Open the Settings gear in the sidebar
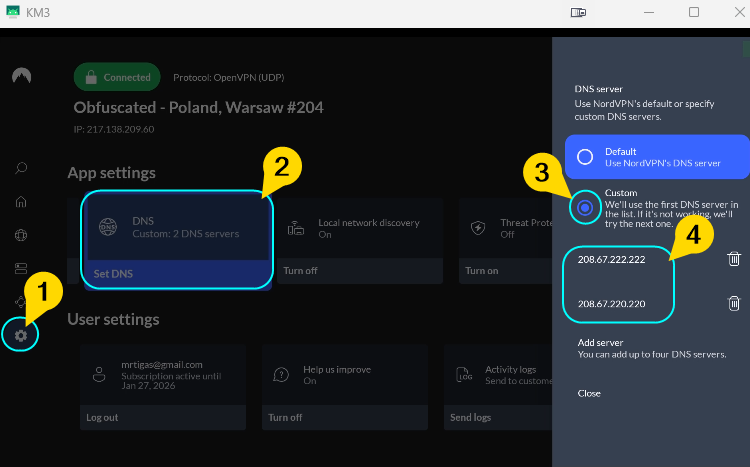This screenshot has width=750, height=467. pos(21,335)
